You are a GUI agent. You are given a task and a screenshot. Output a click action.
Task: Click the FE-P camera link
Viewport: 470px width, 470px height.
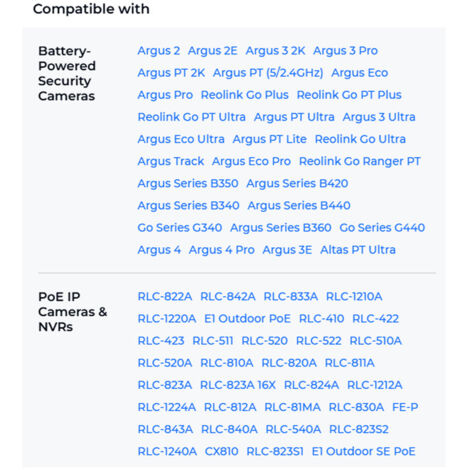click(405, 407)
